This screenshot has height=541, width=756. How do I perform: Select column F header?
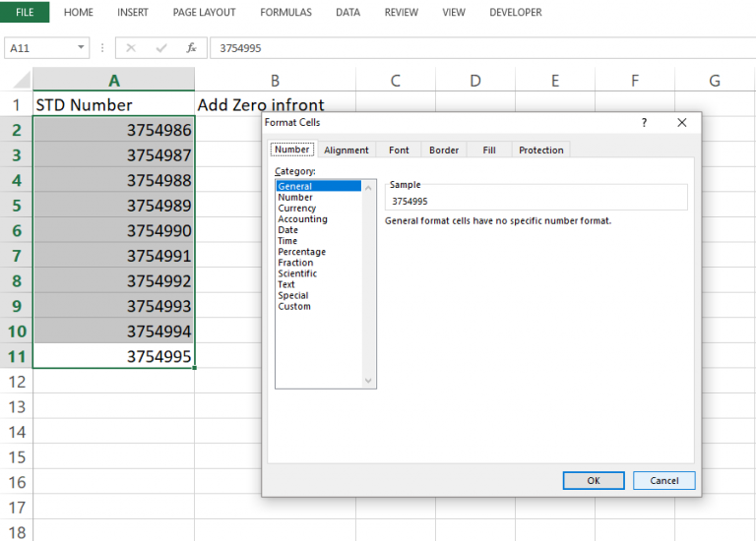point(635,80)
